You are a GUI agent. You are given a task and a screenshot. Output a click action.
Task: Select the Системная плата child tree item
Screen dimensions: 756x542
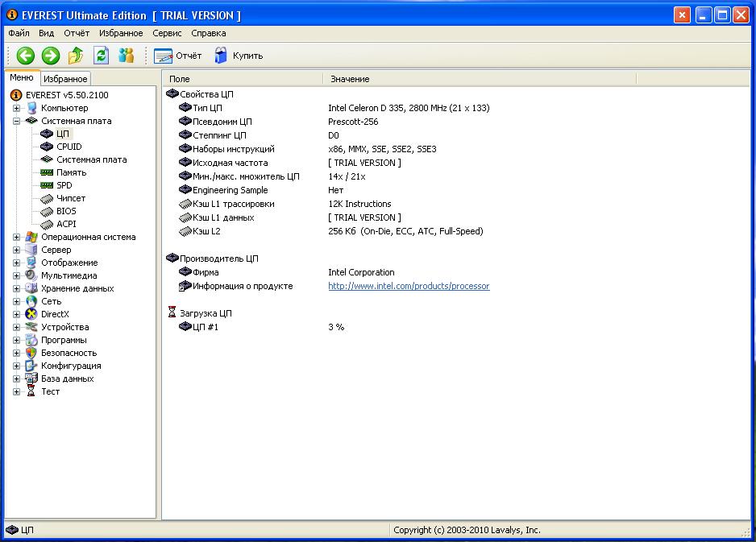(92, 159)
